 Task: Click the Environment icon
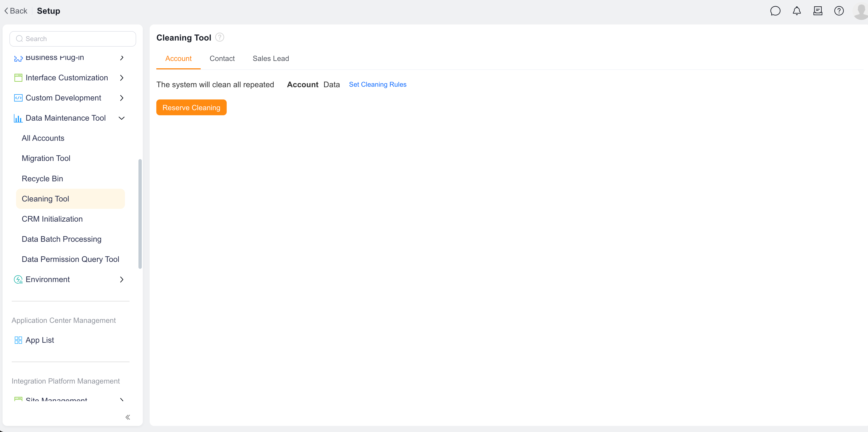tap(18, 279)
